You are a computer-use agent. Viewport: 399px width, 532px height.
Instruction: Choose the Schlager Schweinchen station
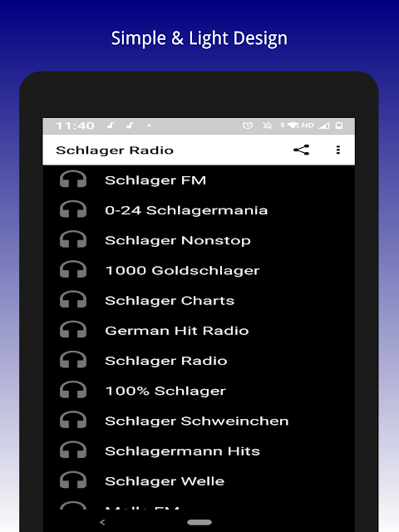click(x=199, y=421)
